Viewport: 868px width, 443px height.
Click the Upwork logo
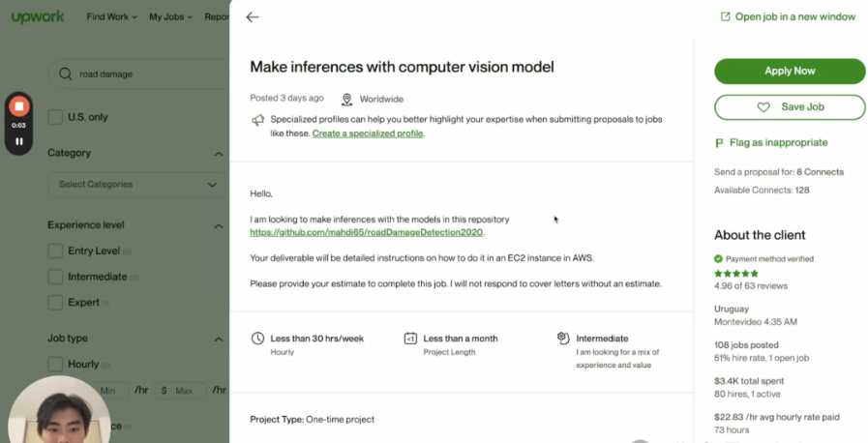pyautogui.click(x=38, y=16)
